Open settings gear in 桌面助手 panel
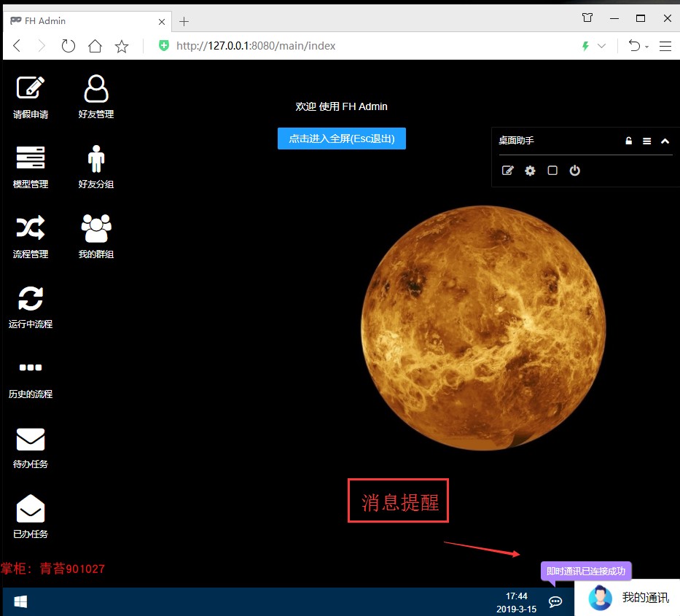 530,171
